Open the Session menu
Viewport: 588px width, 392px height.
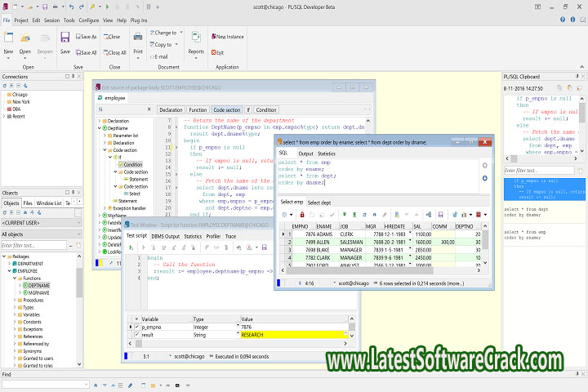pyautogui.click(x=51, y=20)
